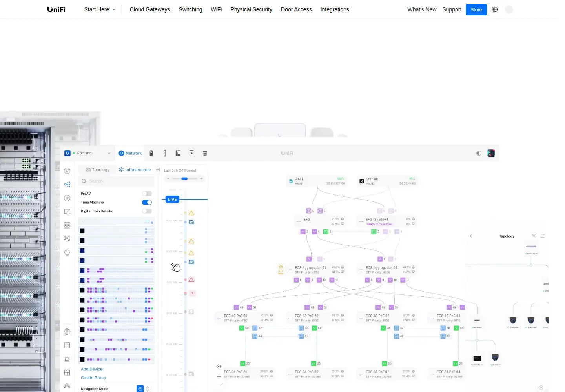Open the topology sidebar icon
565x392 pixels.
(x=67, y=184)
